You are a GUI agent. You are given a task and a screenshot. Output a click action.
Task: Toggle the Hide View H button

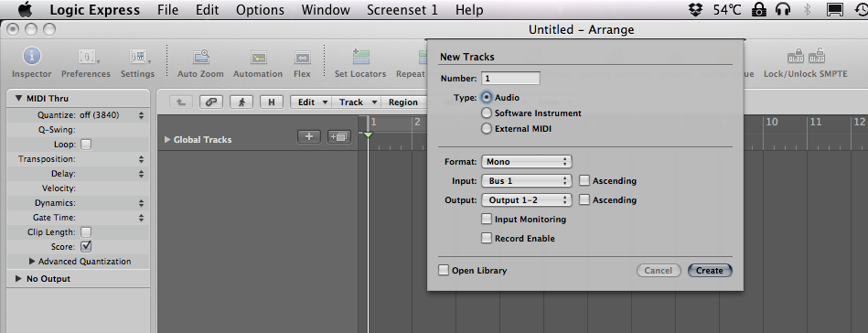pos(272,102)
